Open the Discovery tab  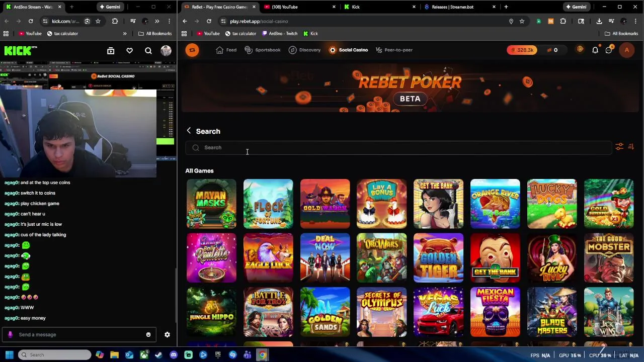[305, 50]
